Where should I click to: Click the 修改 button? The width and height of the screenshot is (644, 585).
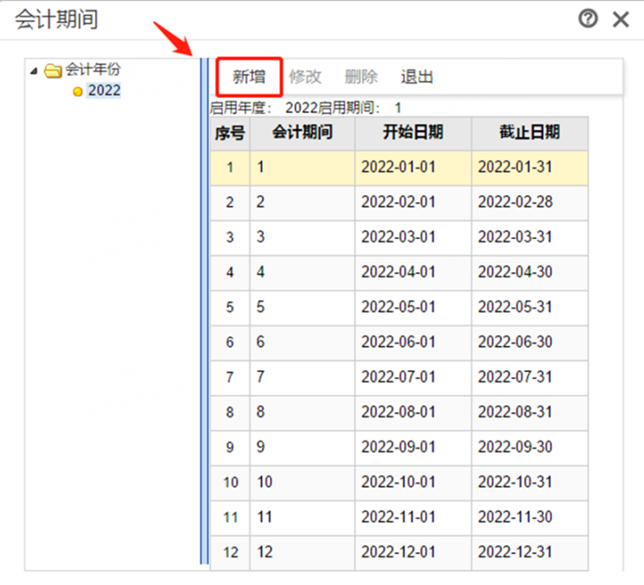pyautogui.click(x=305, y=77)
